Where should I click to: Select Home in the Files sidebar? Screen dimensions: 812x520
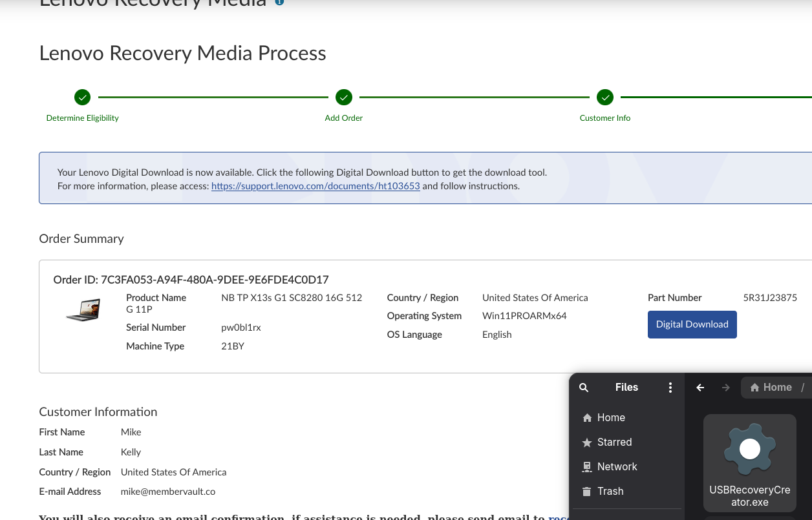point(610,418)
